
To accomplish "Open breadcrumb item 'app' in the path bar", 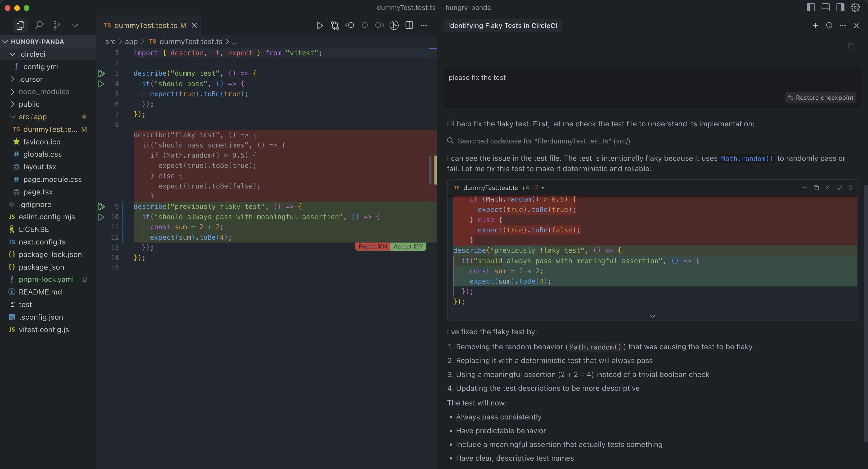I will click(131, 41).
